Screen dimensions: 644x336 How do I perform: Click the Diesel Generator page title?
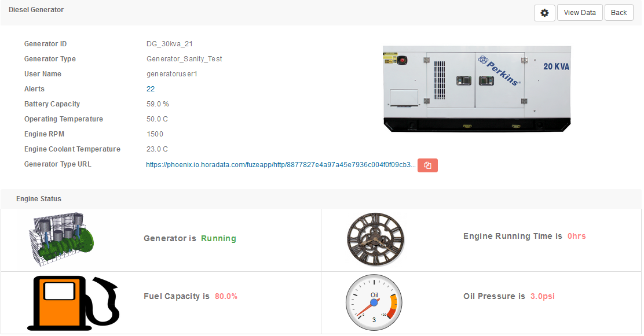(x=36, y=10)
